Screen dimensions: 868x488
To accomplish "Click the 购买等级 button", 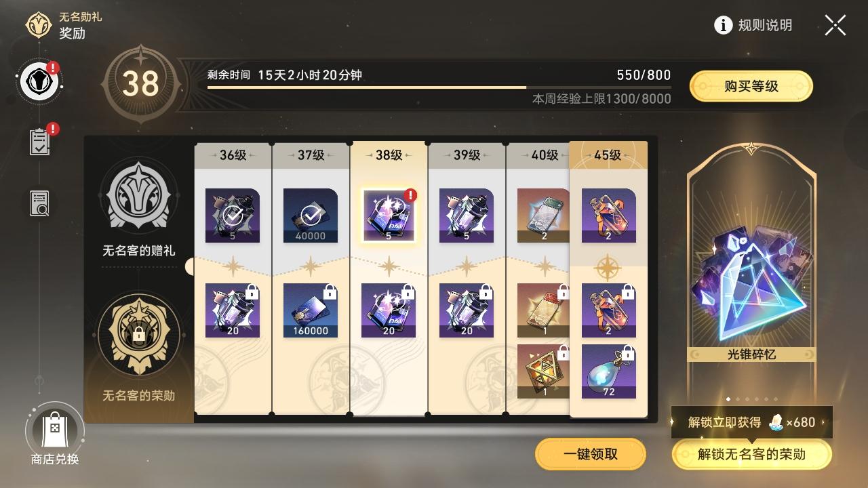I will tap(751, 87).
